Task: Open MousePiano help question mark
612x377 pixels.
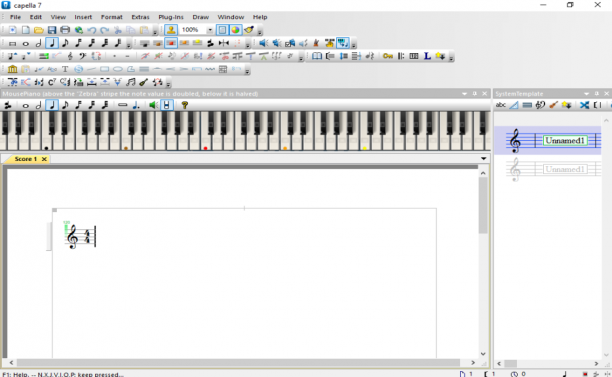Action: point(185,105)
